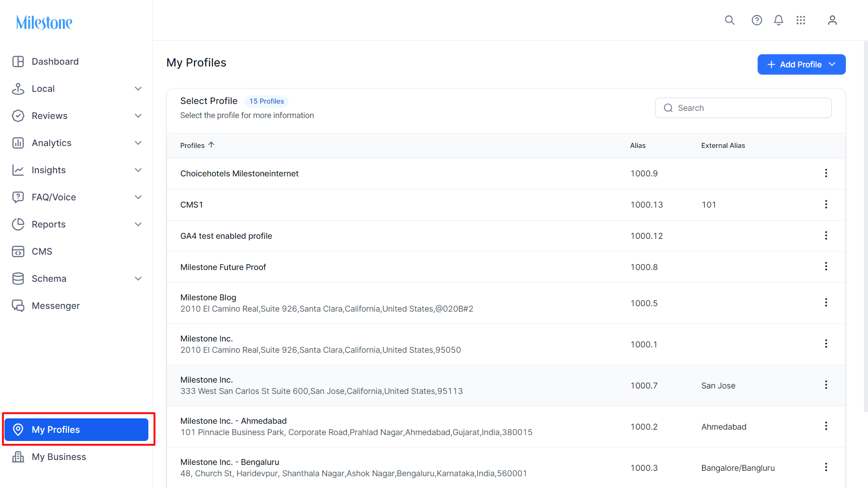The height and width of the screenshot is (488, 868).
Task: Expand the Reviews menu chevron
Action: click(x=138, y=116)
